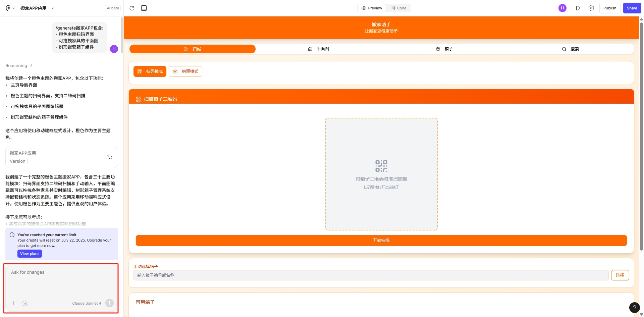Click the 搬家助手 header title

[381, 24]
